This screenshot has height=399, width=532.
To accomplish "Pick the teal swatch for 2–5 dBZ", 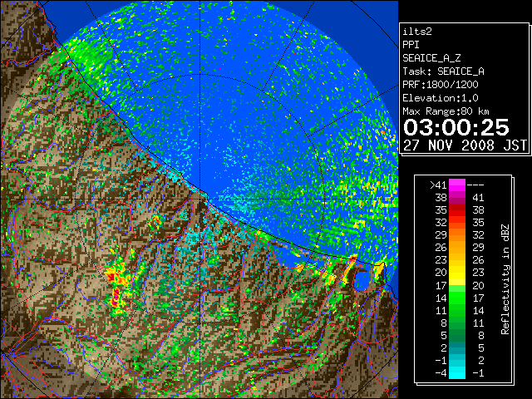I will click(x=457, y=347).
